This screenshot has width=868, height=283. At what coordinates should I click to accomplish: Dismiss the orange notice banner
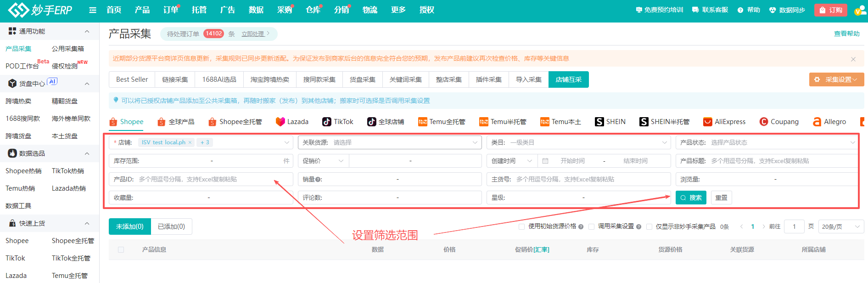click(x=853, y=59)
